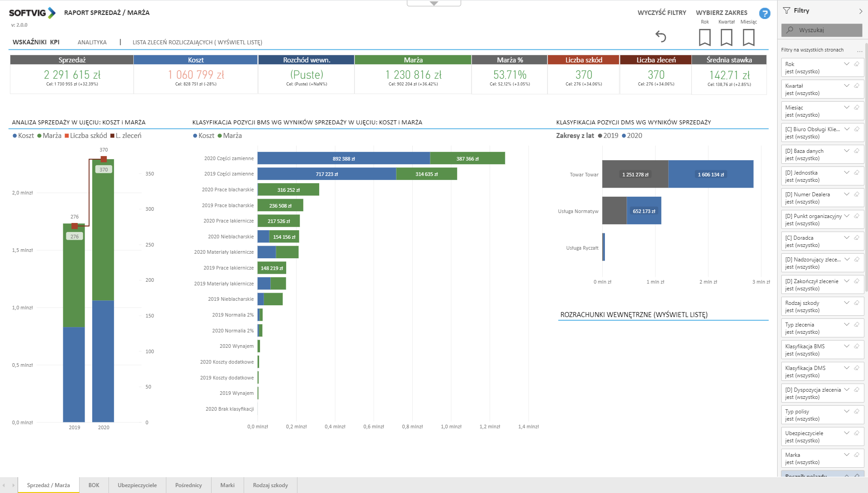
Task: Switch to the Ubezpieczyciele page tab
Action: click(137, 485)
